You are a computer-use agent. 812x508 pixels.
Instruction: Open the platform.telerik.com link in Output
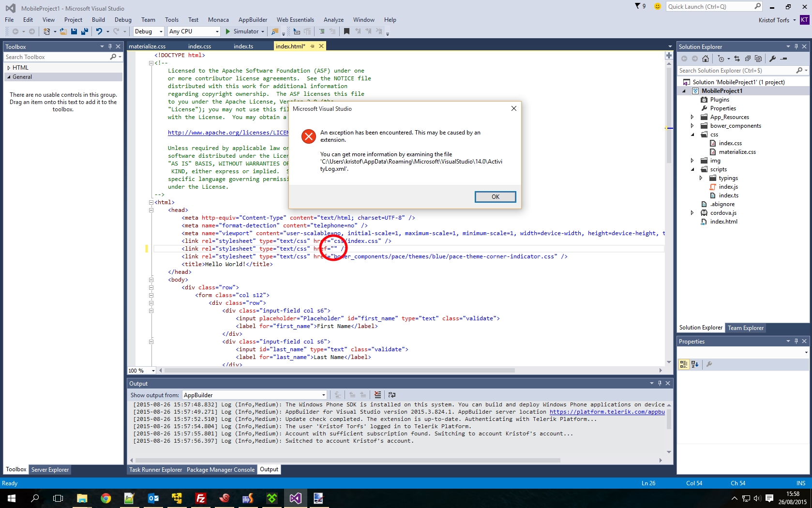click(x=607, y=412)
